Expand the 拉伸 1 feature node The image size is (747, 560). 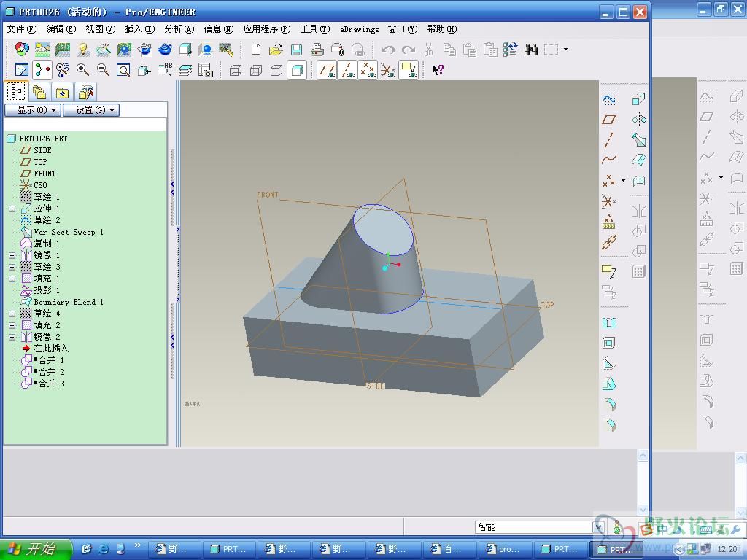pyautogui.click(x=12, y=209)
